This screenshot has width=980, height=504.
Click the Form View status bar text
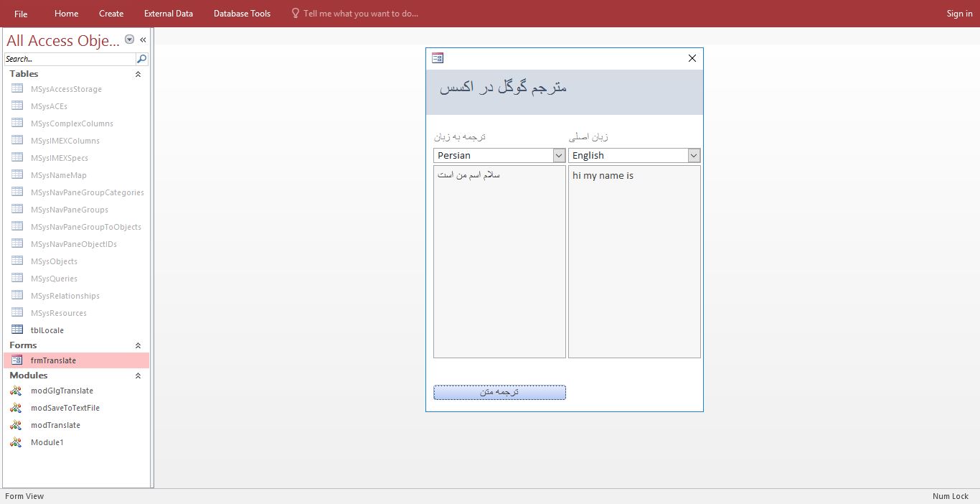coord(24,496)
